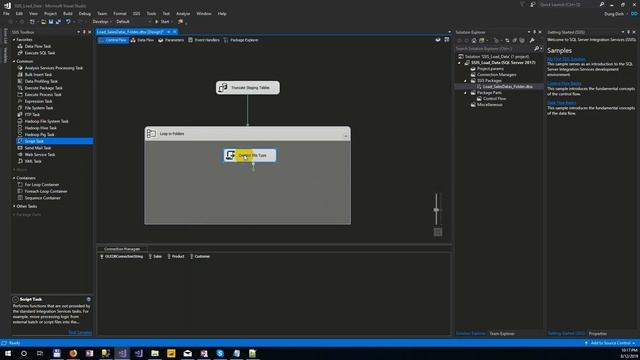Click Solution Explorer Home icon

(474, 40)
